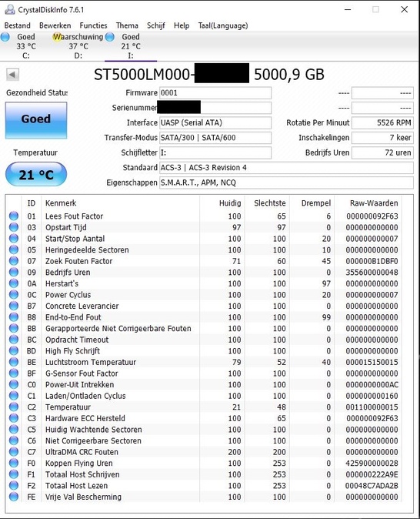Click the Firmware field showing 0001

(215, 93)
